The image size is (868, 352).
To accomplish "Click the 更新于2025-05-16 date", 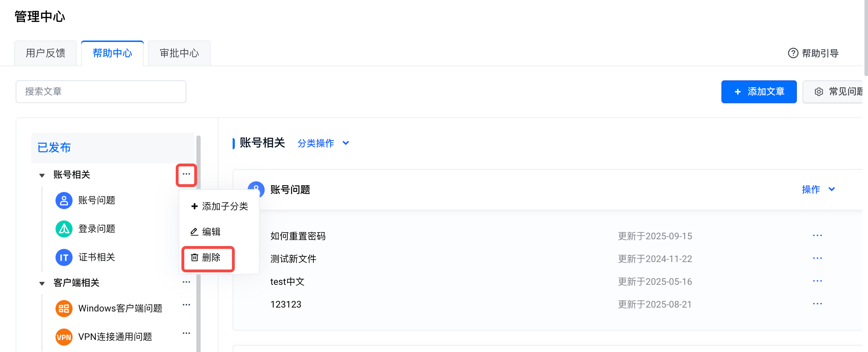I will pos(655,282).
